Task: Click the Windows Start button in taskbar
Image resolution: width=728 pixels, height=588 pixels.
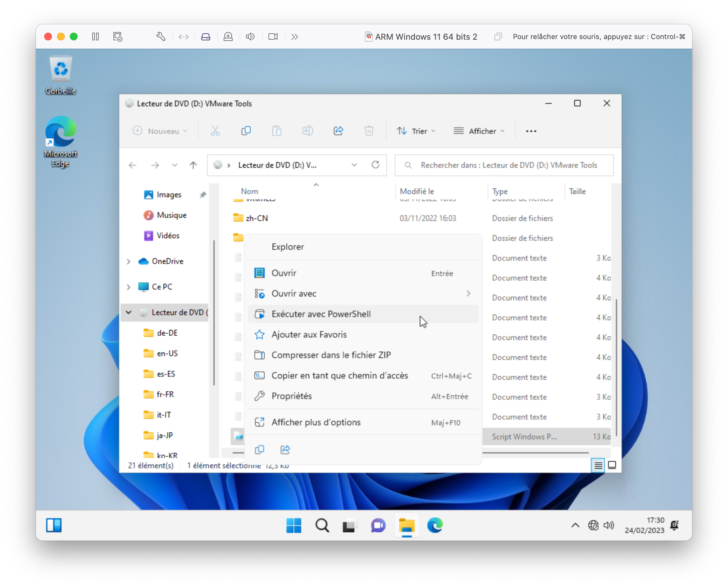Action: tap(294, 526)
